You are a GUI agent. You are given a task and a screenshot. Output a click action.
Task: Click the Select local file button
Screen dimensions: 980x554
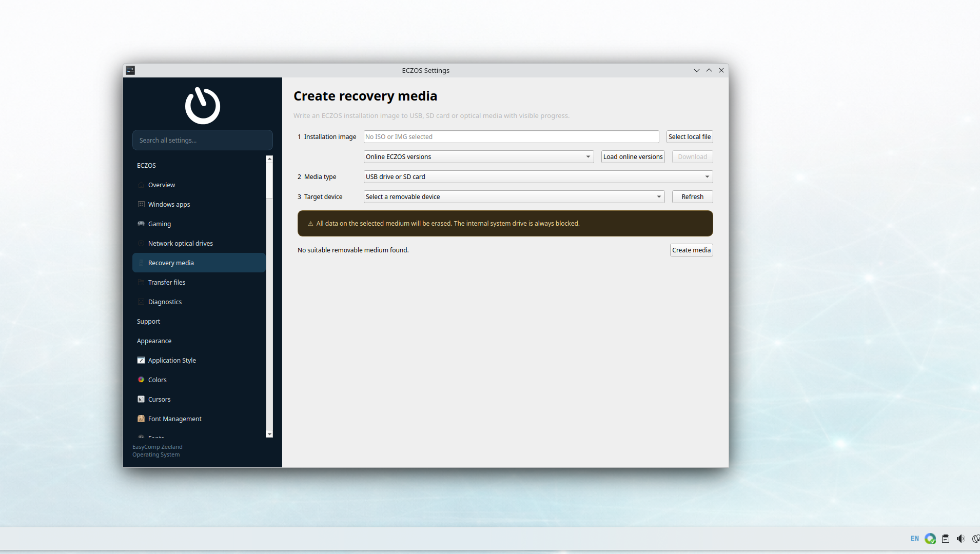690,136
